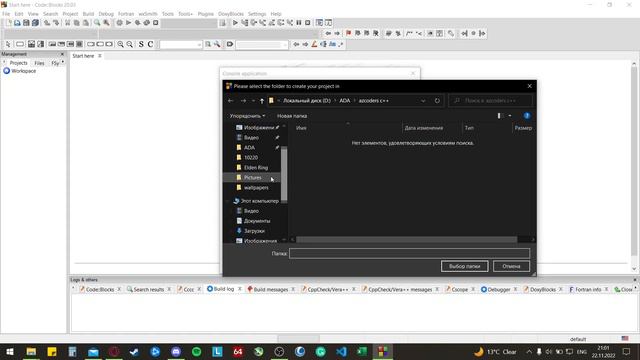Screen dimensions: 640x360
Task: Open the recent locations dropdown arrow
Action: [253, 101]
